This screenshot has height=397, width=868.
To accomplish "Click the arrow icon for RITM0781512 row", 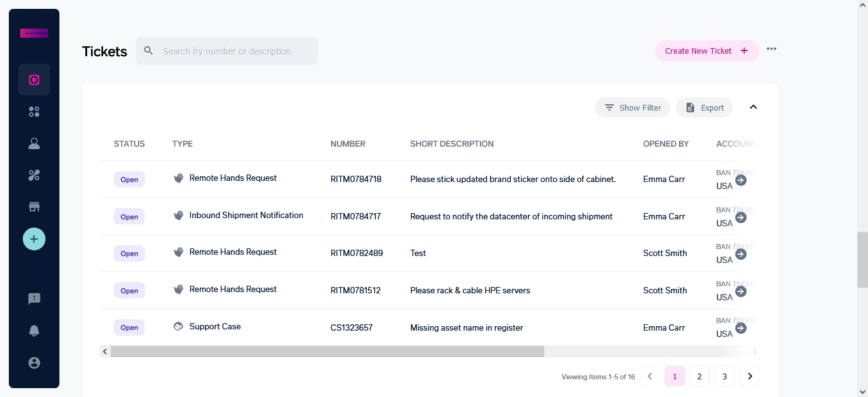I will click(x=741, y=291).
